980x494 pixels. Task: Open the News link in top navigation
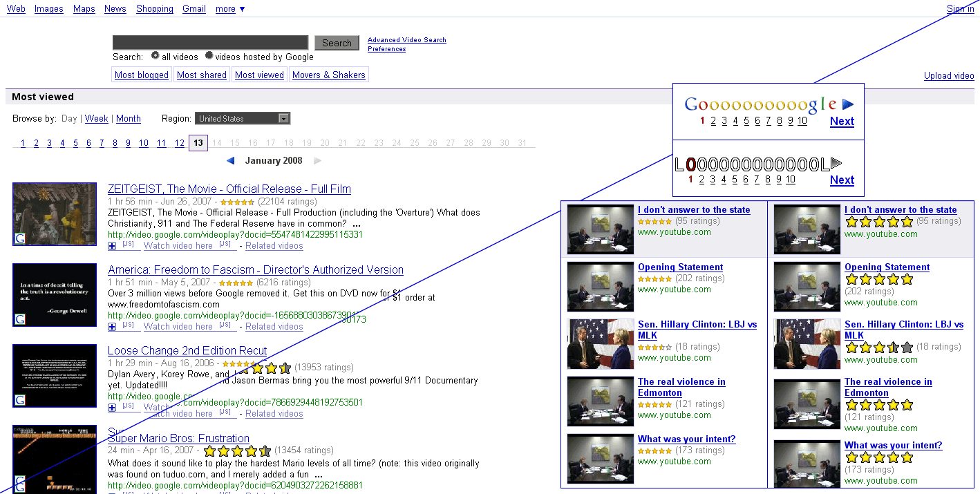point(115,9)
